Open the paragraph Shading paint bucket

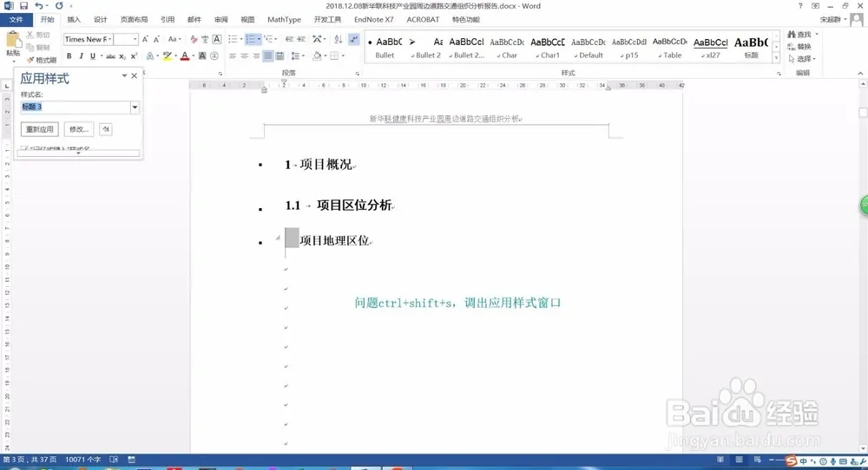(x=317, y=55)
